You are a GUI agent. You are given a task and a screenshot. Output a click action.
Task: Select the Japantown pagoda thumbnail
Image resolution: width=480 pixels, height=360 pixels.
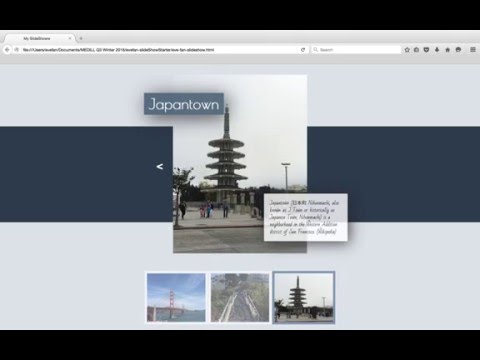pos(304,298)
